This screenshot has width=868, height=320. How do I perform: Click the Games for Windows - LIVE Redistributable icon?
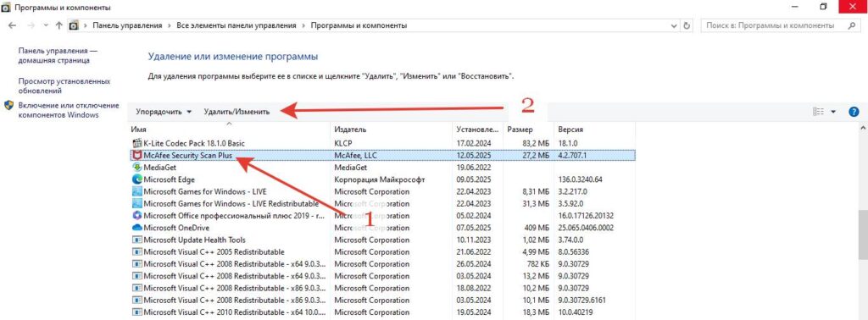pyautogui.click(x=137, y=203)
